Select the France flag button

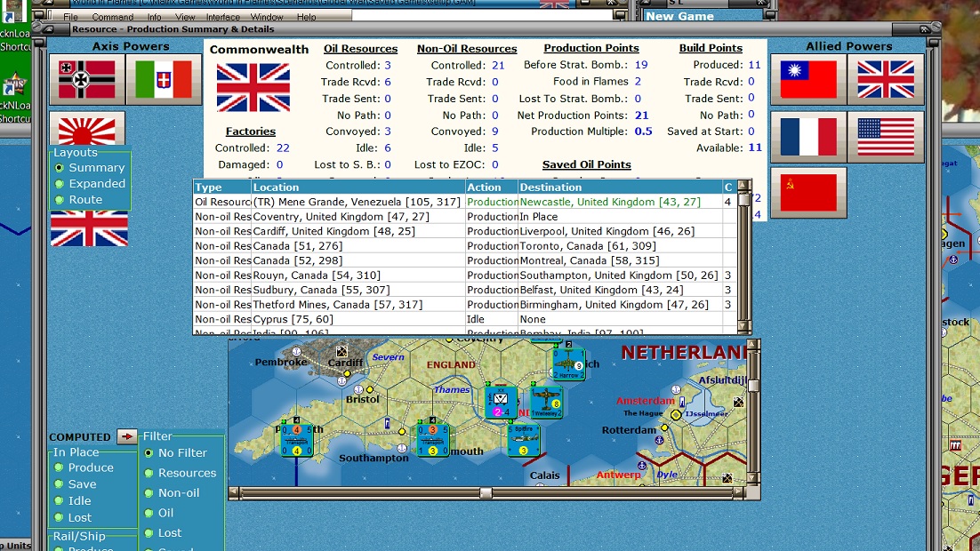coord(807,137)
